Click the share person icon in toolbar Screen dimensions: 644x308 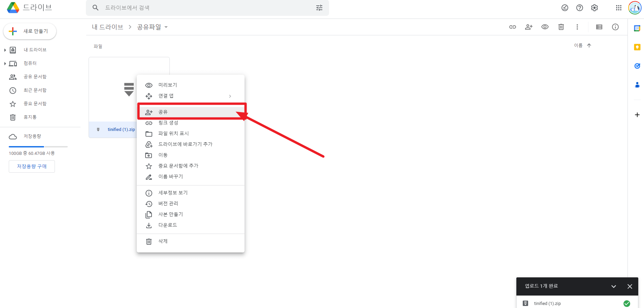click(x=528, y=27)
